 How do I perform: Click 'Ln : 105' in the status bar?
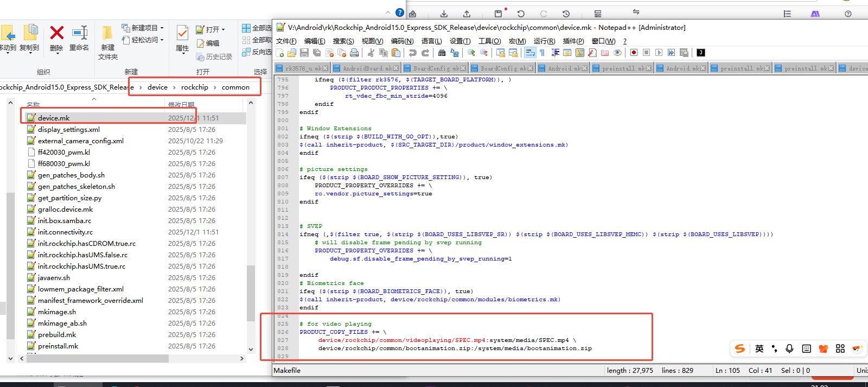click(727, 371)
